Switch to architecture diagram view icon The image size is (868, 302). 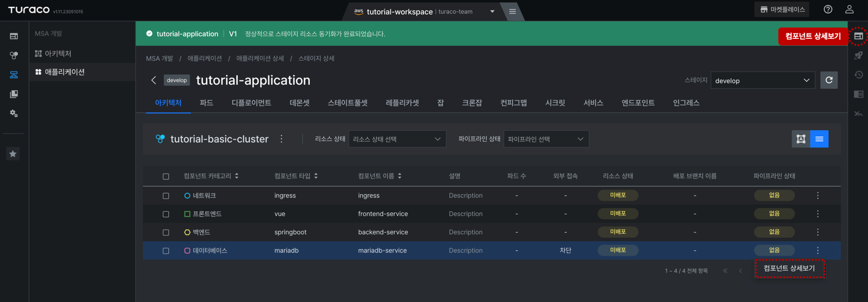tap(801, 139)
